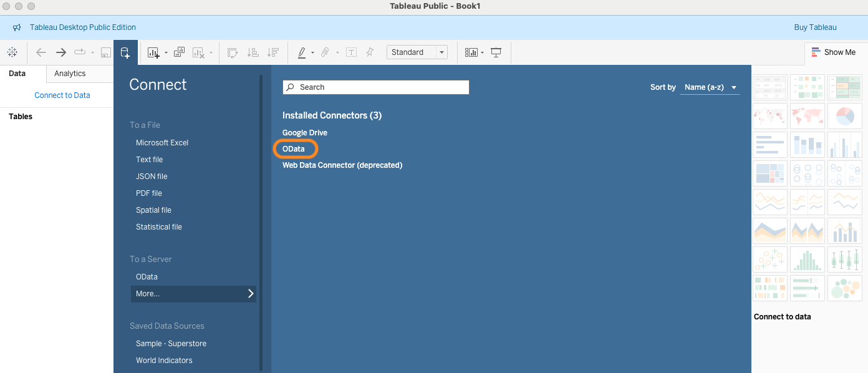
Task: Expand the More... server connectors chevron
Action: (251, 294)
